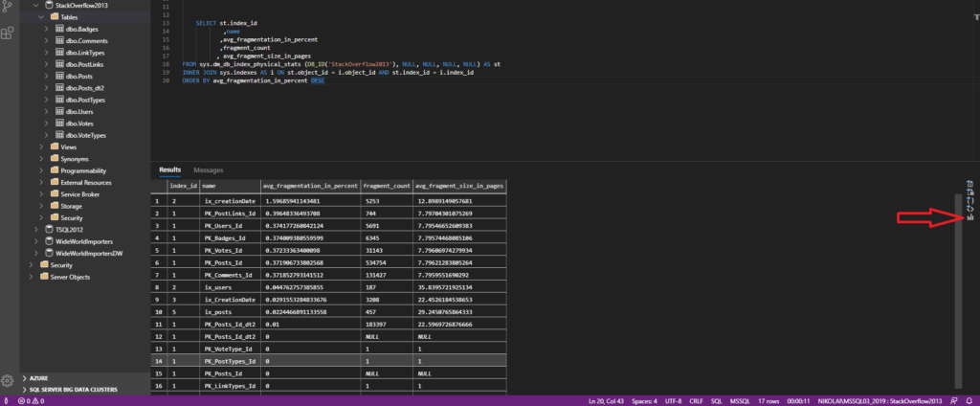The image size is (980, 406).
Task: Expand the top-level Security folder
Action: [x=32, y=265]
